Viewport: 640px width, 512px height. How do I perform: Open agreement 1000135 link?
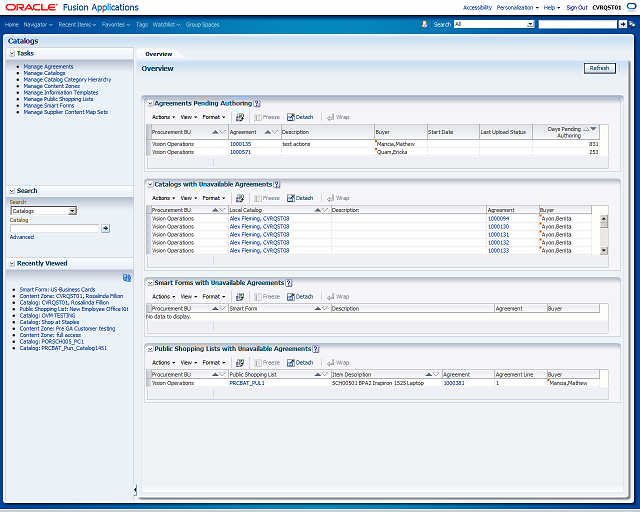click(240, 144)
